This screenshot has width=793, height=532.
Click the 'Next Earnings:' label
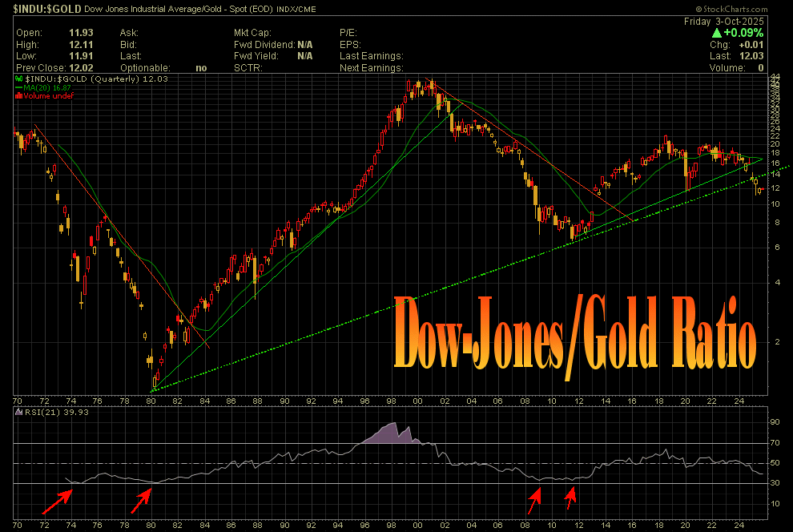coord(371,68)
